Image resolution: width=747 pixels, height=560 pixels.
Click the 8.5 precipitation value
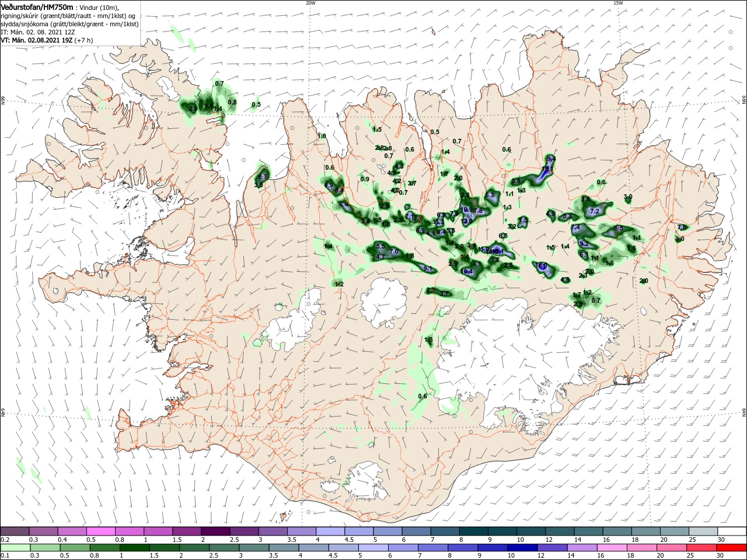tap(619, 229)
